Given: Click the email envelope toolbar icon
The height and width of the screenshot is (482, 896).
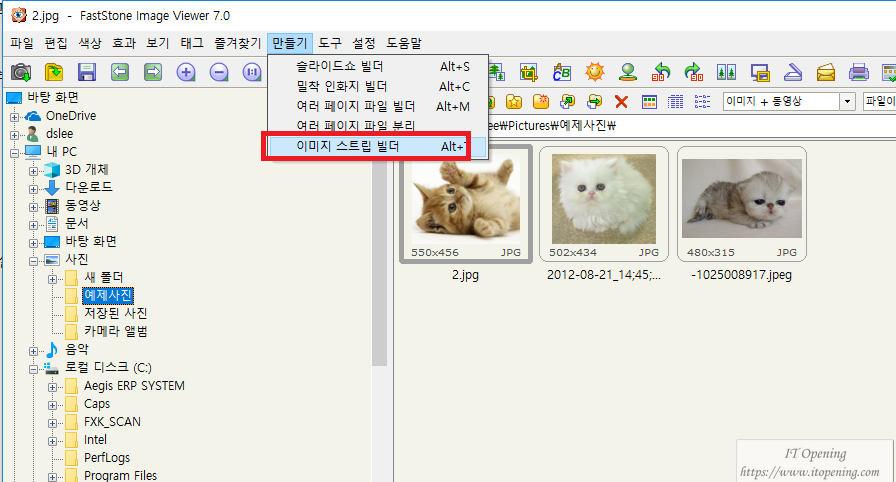Looking at the screenshot, I should click(x=825, y=72).
